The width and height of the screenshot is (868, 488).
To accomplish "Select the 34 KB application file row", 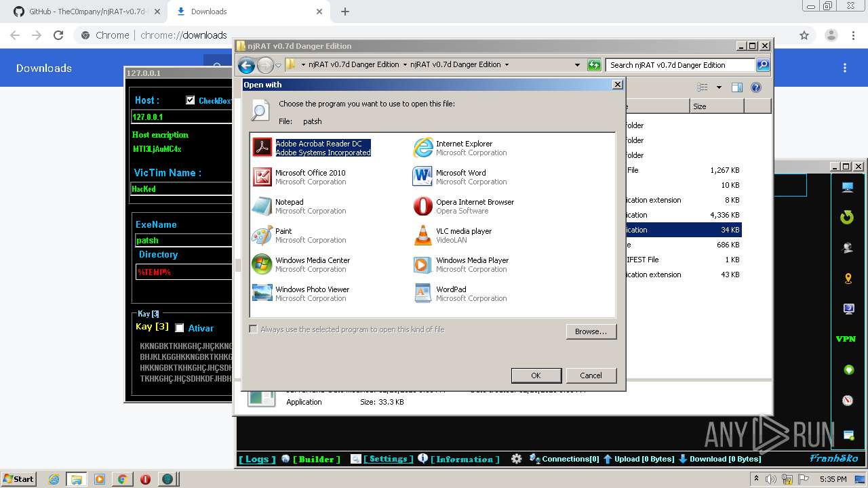I will click(684, 230).
